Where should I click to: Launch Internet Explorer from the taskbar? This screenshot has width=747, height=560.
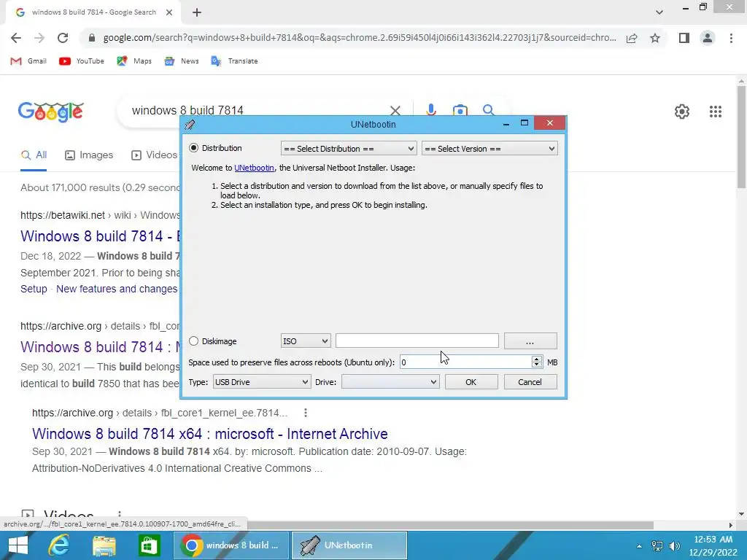click(x=60, y=545)
